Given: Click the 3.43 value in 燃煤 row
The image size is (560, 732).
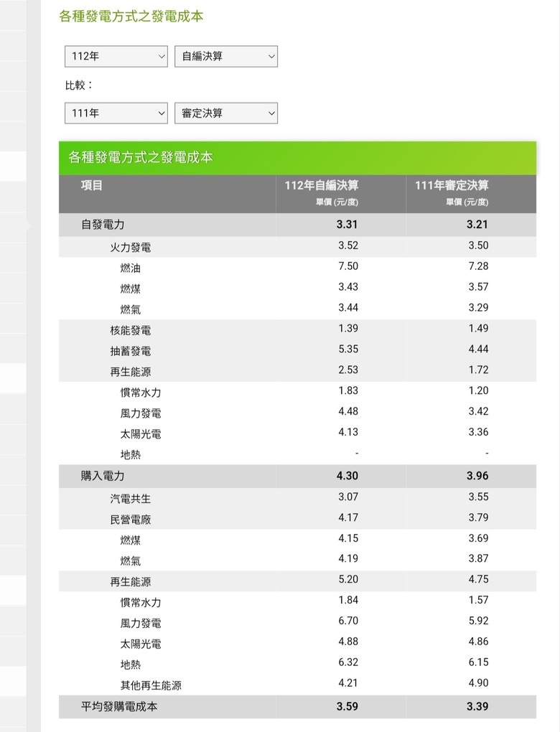Looking at the screenshot, I should pos(348,286).
